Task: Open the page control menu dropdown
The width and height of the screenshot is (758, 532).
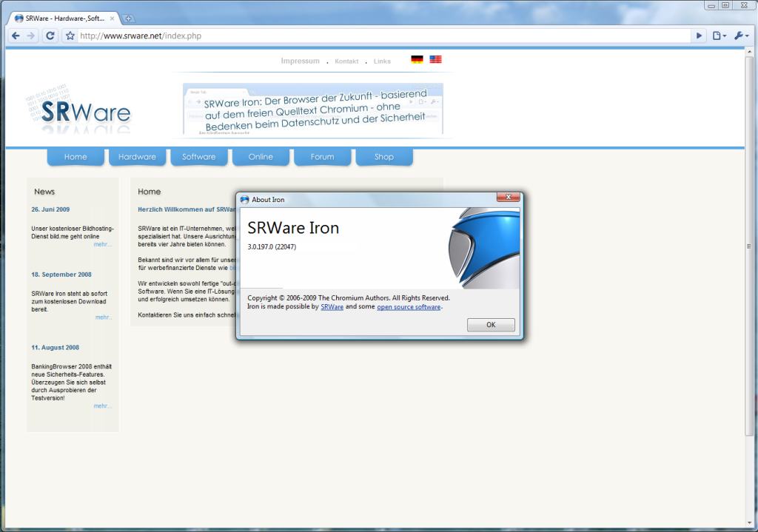Action: [x=719, y=36]
